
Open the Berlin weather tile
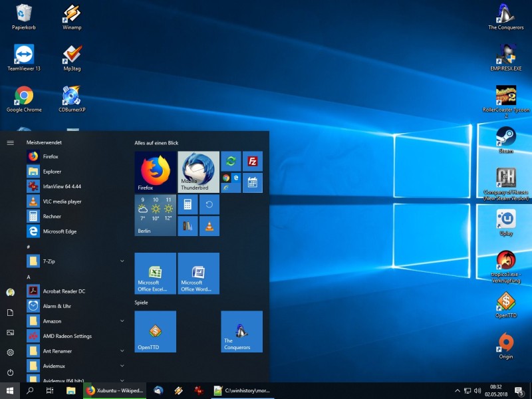[156, 215]
